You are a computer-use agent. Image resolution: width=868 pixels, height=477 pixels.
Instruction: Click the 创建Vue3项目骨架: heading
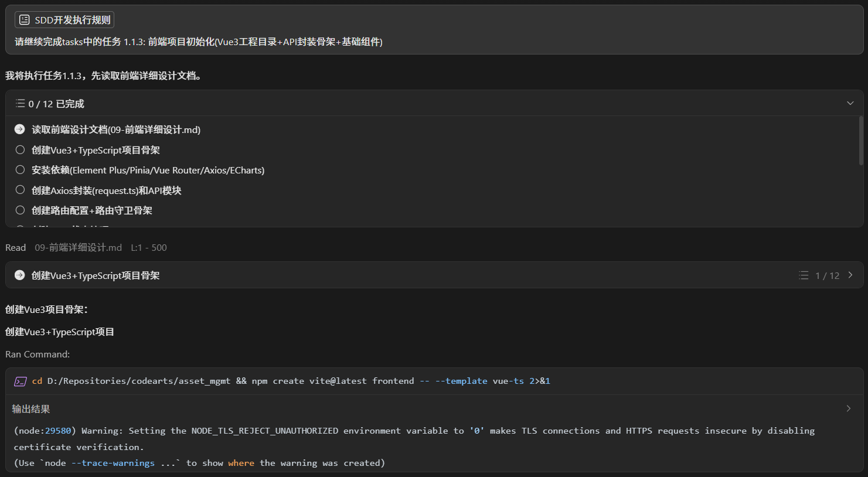coord(47,309)
